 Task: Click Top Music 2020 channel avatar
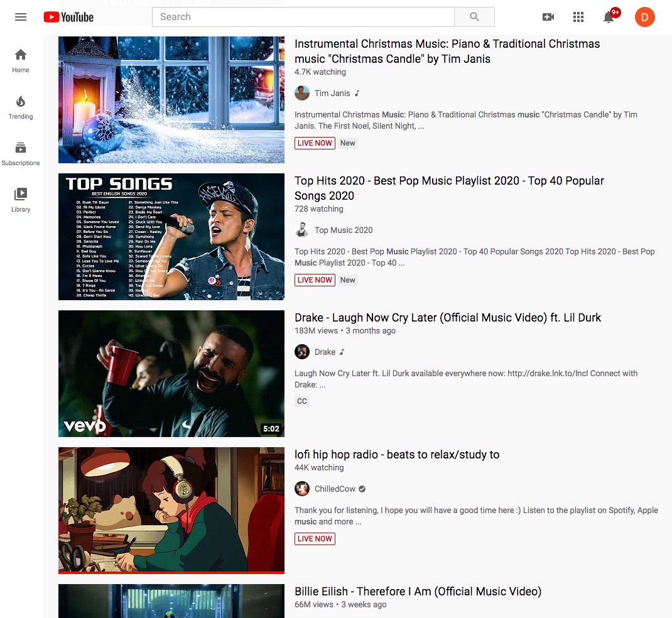tap(301, 230)
